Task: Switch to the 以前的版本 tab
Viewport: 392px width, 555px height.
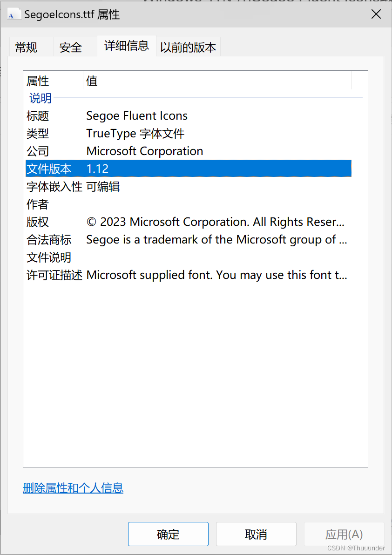Action: click(188, 46)
